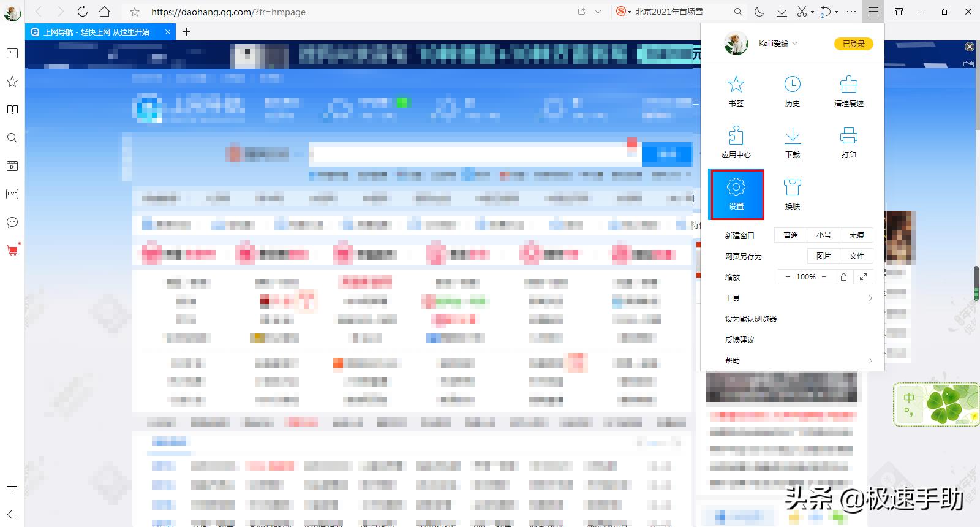The height and width of the screenshot is (527, 980).
Task: Open undo history dropdown arrow
Action: pos(836,12)
